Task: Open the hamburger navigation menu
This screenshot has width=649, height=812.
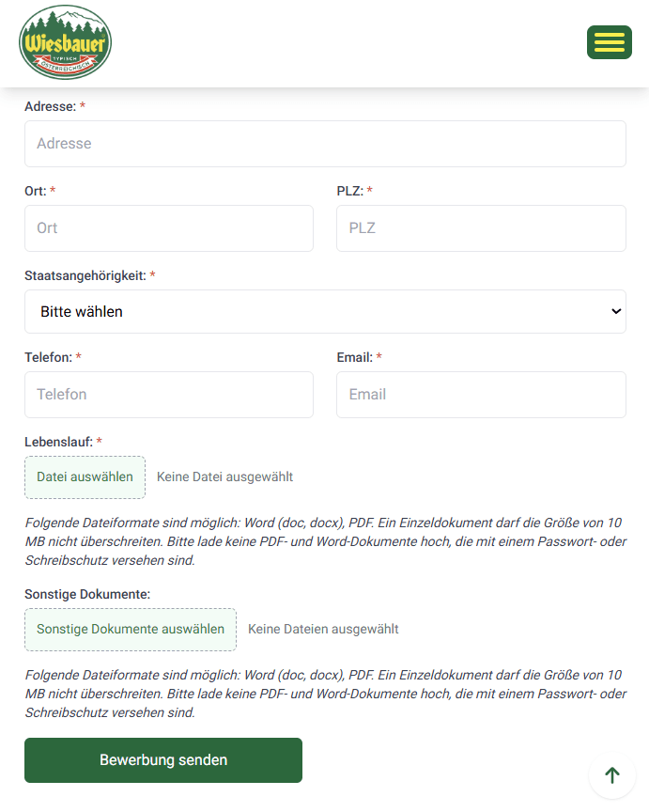Action: point(609,42)
